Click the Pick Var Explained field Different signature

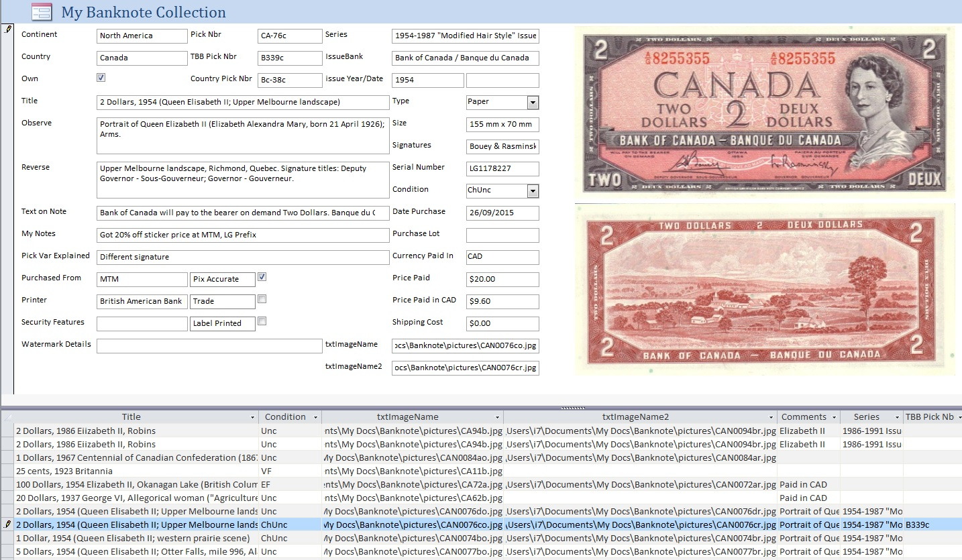[x=243, y=258]
